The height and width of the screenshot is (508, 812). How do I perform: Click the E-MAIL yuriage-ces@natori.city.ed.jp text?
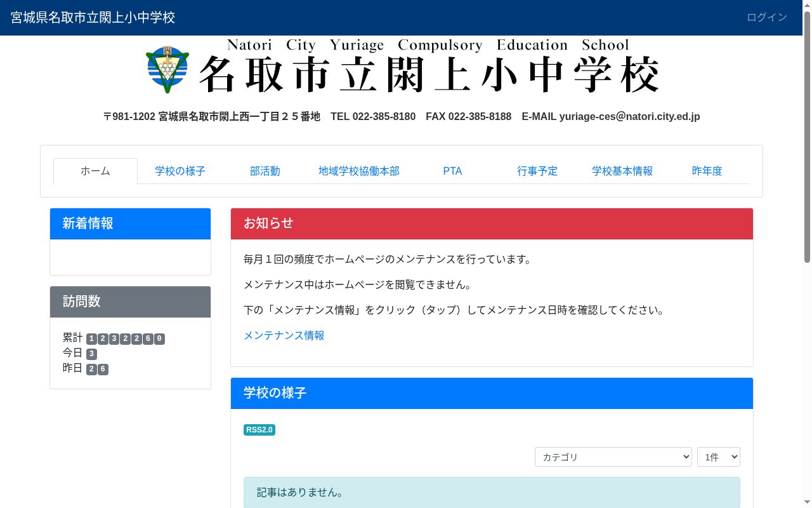[x=611, y=117]
